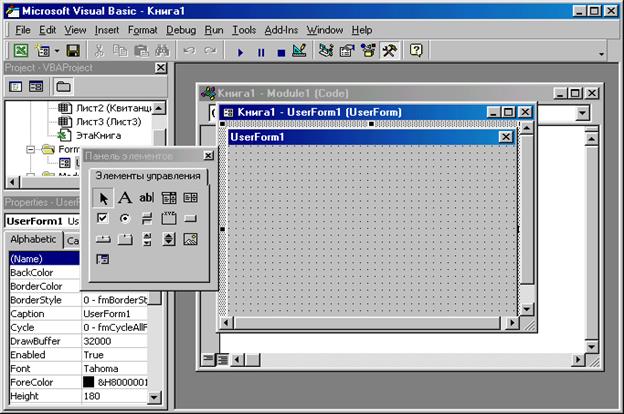
Task: Click the Visual Basic Help question icon
Action: pos(416,50)
